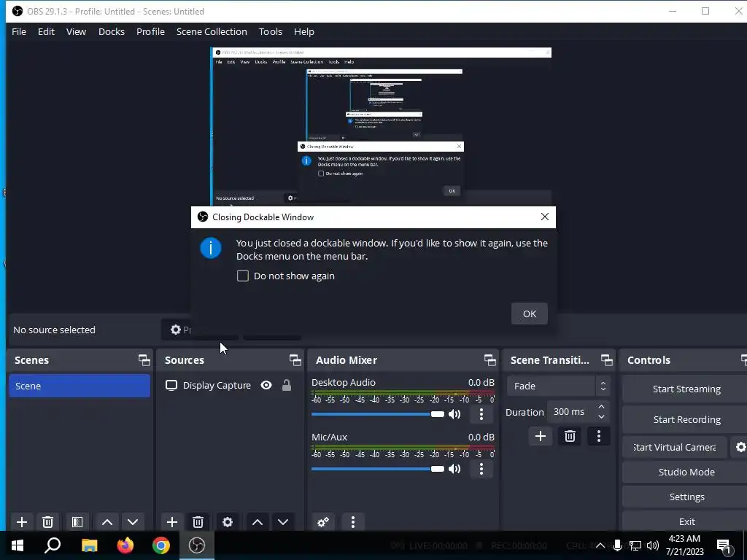Open system volume tray icon
The image size is (747, 560).
click(x=653, y=545)
